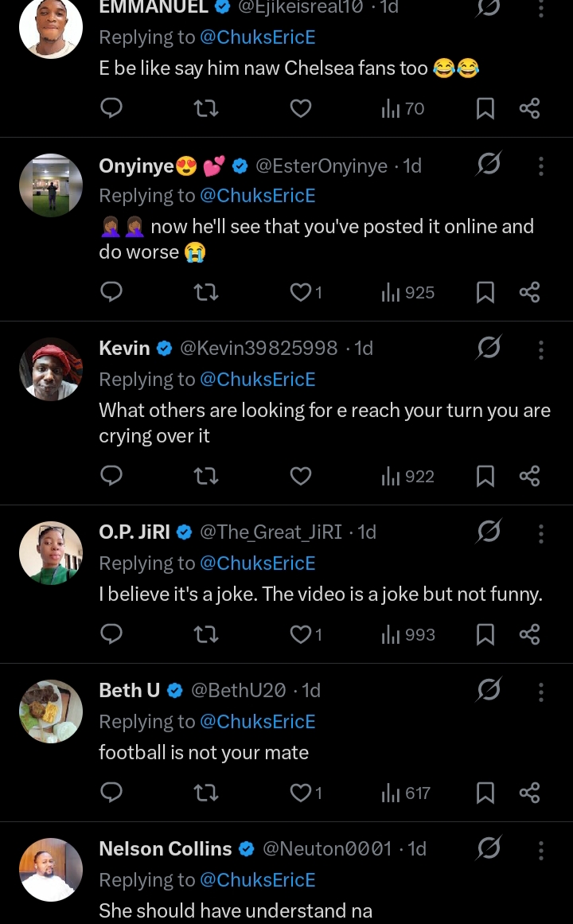Like O.P. JiRI's reply
Viewport: 573px width, 924px height.
pyautogui.click(x=301, y=634)
